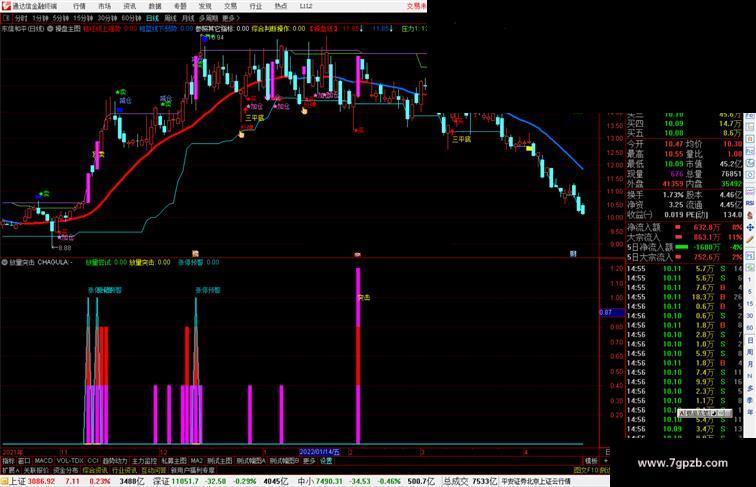756x487 pixels.
Task: Click the square layout icon before 分时
Action: [x=7, y=18]
